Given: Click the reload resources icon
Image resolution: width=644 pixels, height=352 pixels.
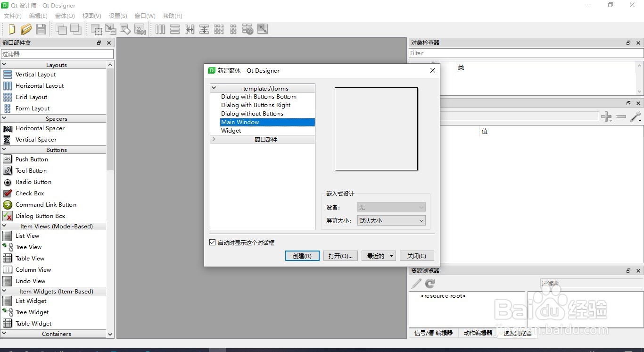Looking at the screenshot, I should point(430,283).
